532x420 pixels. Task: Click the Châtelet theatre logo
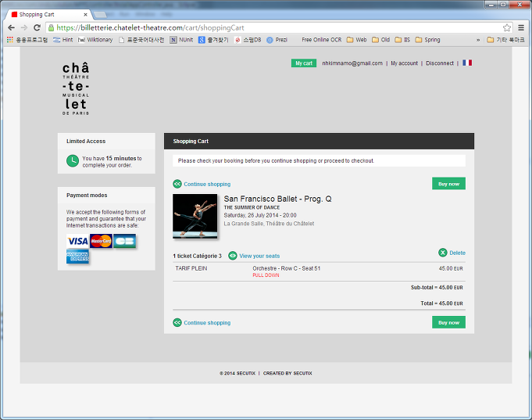point(76,88)
